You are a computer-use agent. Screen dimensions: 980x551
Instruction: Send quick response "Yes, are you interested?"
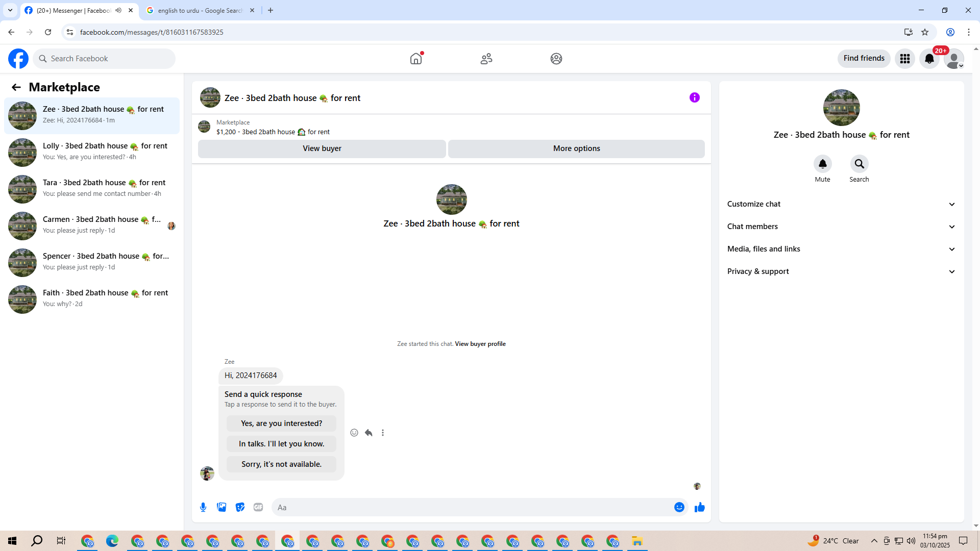[282, 423]
